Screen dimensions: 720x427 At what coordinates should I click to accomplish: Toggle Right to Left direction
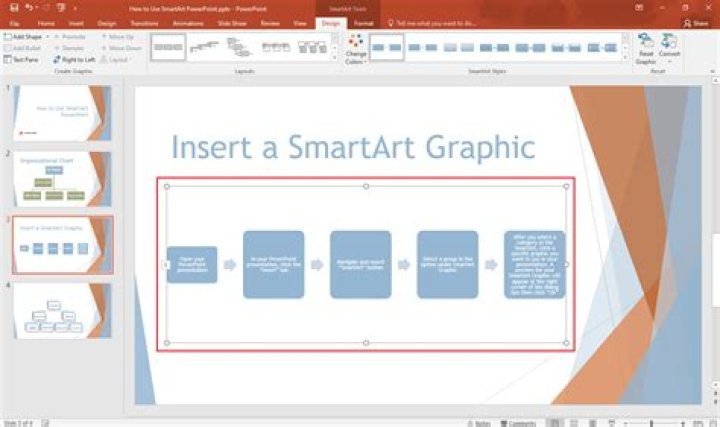point(73,59)
